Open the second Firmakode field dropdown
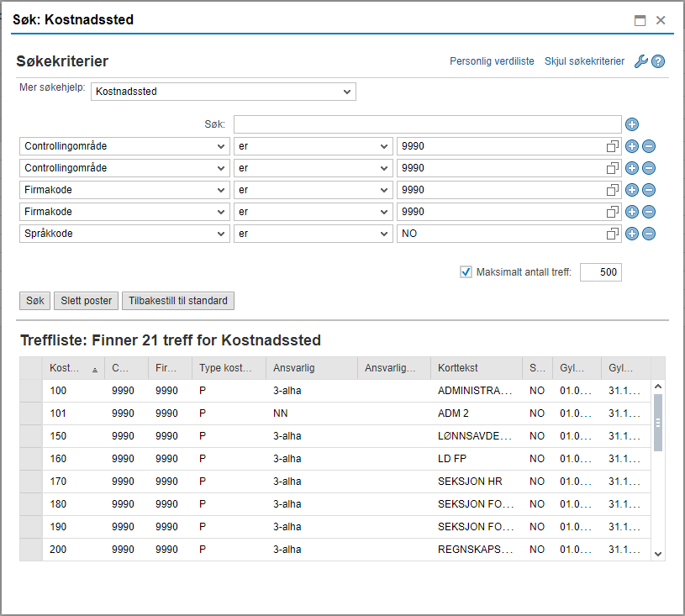The width and height of the screenshot is (685, 616). (124, 212)
